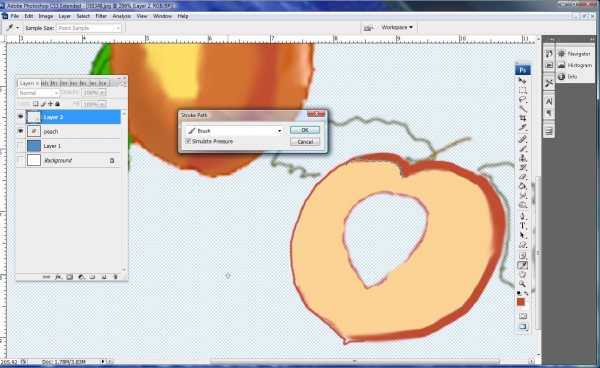Click OK in Stroke Path dialog
600x368 pixels.
point(305,130)
